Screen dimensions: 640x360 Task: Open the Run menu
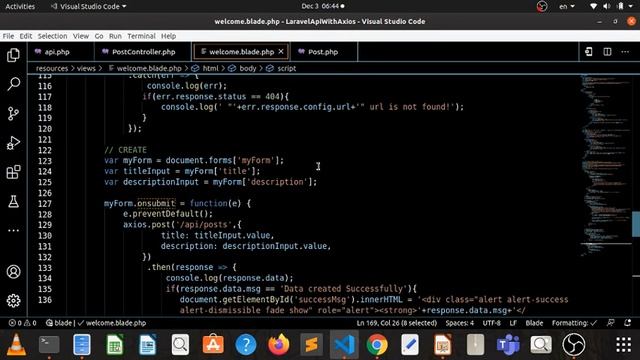click(115, 36)
